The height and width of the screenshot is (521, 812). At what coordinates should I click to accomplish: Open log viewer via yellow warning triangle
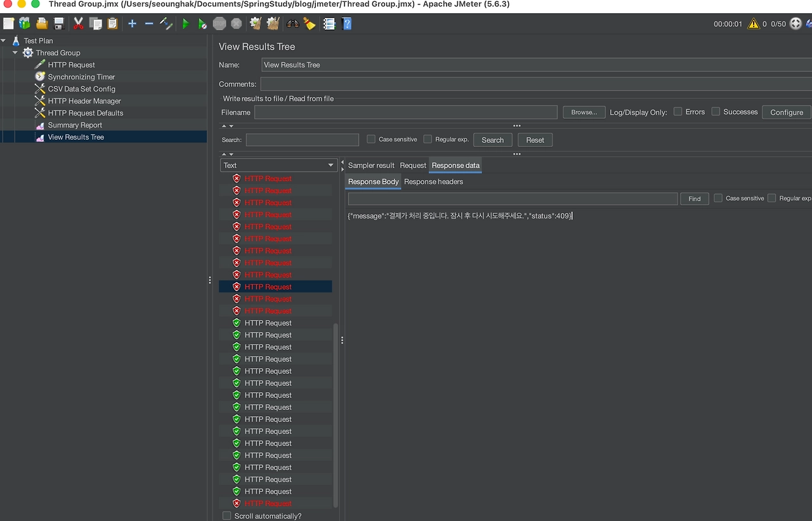click(x=753, y=23)
